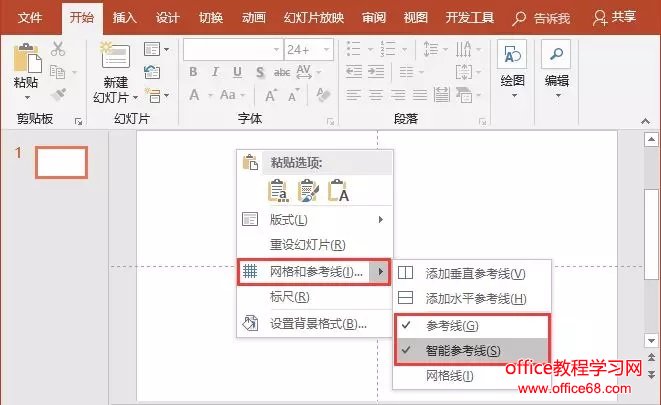The image size is (661, 405).
Task: Click the Align Text vertical icon
Action: tap(464, 72)
